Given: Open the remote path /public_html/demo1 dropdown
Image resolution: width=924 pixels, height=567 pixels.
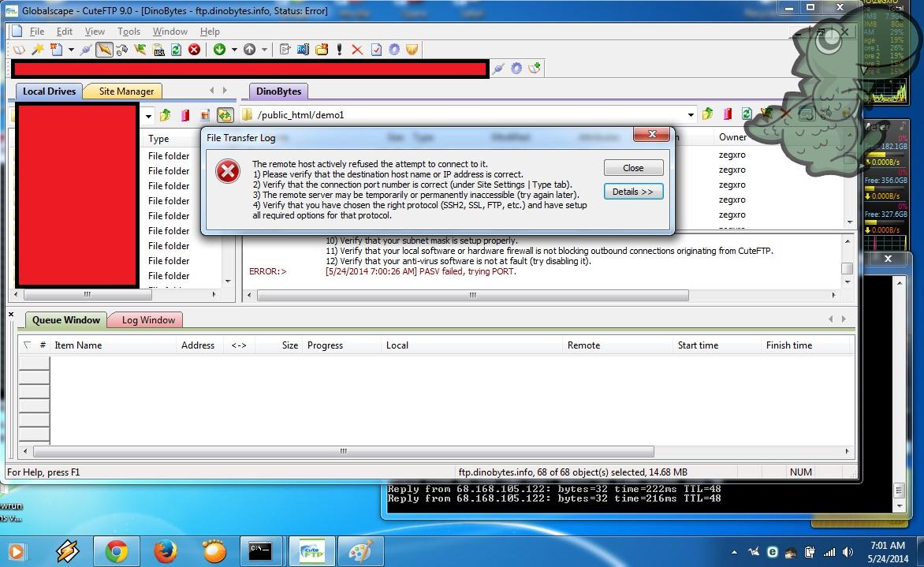Looking at the screenshot, I should [x=691, y=115].
